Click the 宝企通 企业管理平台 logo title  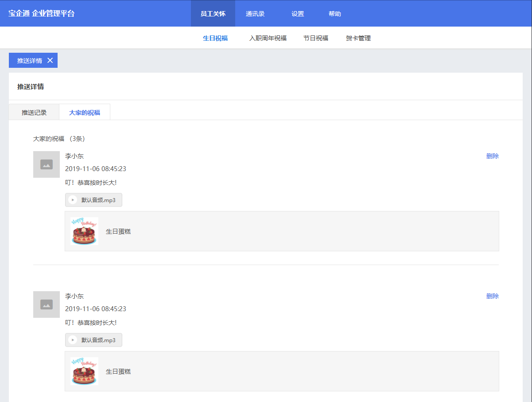[42, 13]
